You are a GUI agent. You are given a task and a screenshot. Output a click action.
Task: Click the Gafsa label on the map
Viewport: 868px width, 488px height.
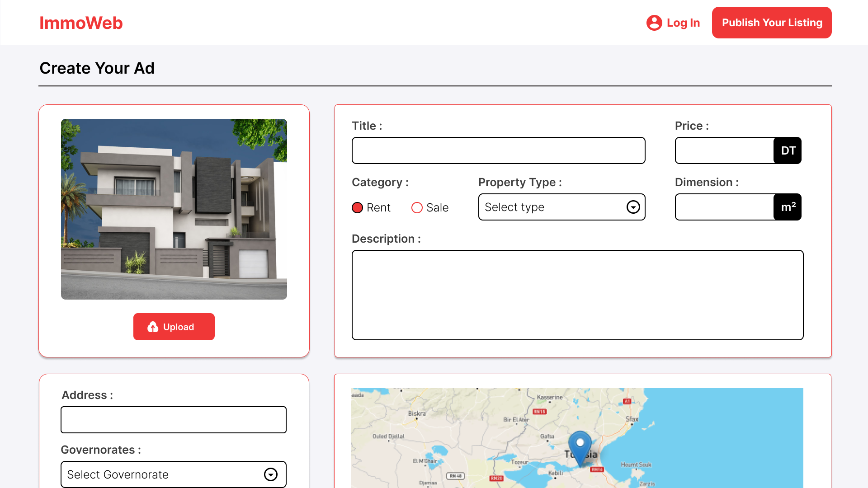tap(547, 436)
